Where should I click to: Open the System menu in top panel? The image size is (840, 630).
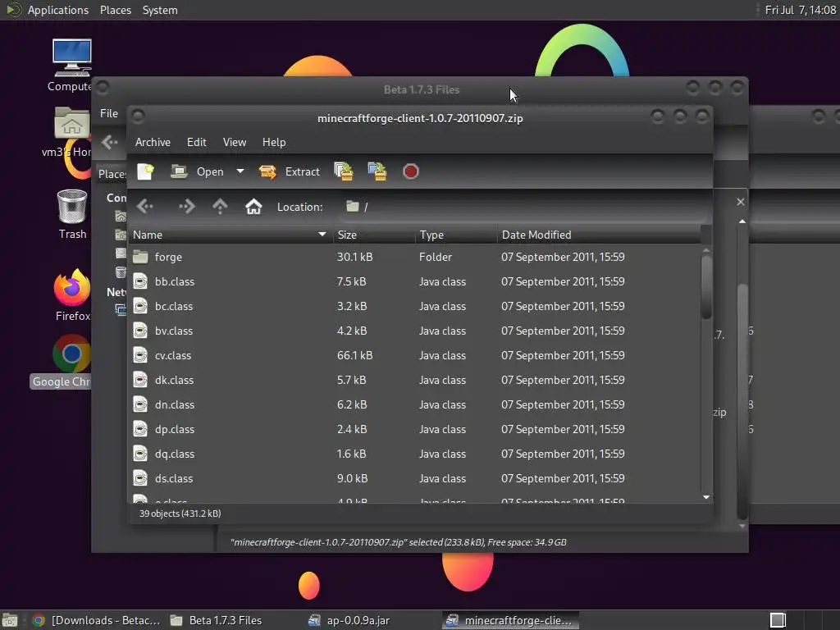[x=160, y=10]
